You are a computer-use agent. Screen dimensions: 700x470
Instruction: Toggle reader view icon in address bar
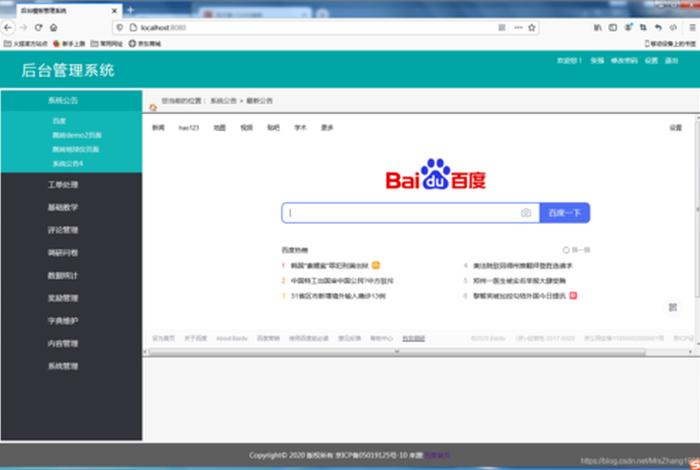pyautogui.click(x=502, y=28)
